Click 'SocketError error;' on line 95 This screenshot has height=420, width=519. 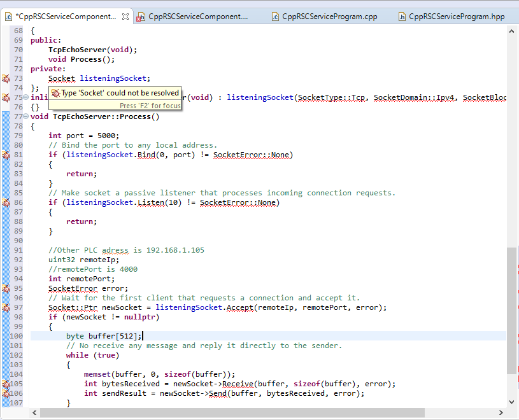(x=88, y=288)
